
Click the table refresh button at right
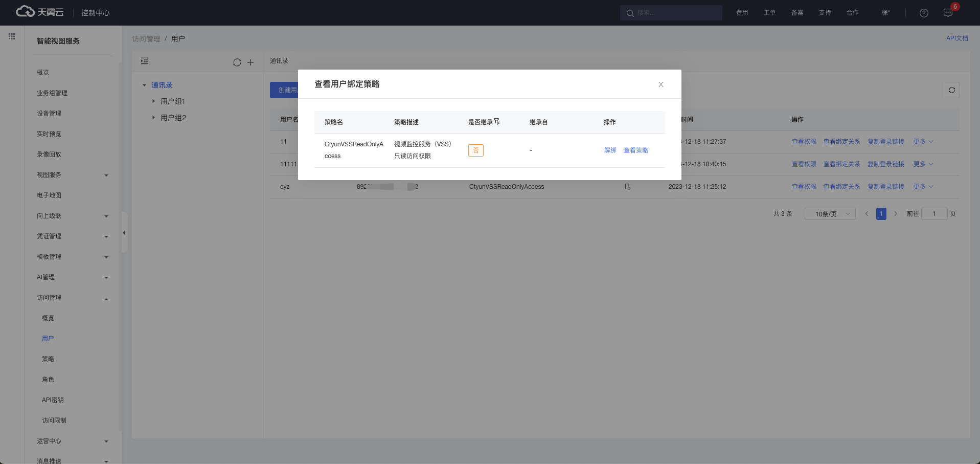pos(951,90)
